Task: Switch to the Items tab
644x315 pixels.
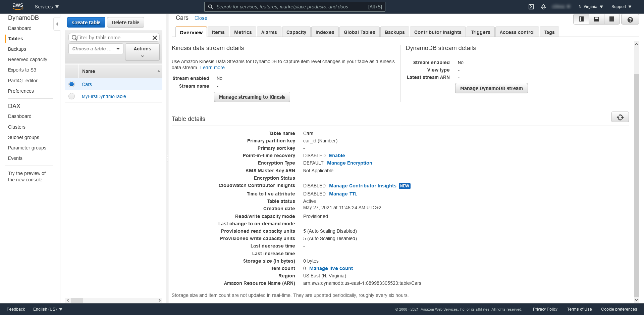Action: [x=218, y=32]
